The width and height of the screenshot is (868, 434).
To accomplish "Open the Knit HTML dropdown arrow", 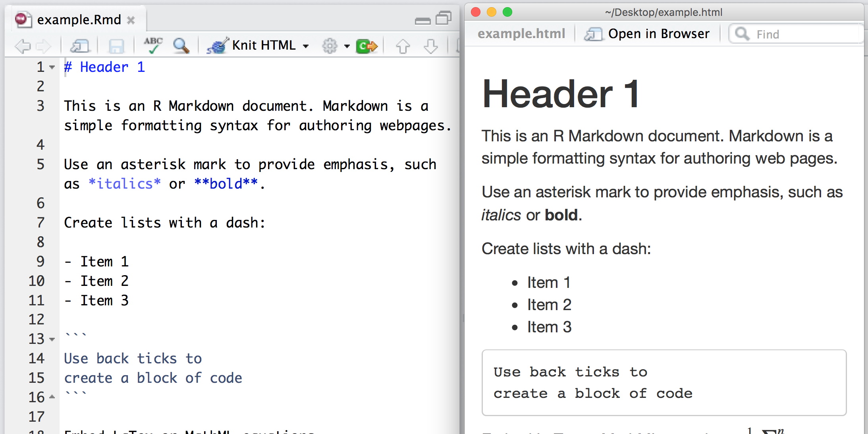I will click(x=306, y=46).
